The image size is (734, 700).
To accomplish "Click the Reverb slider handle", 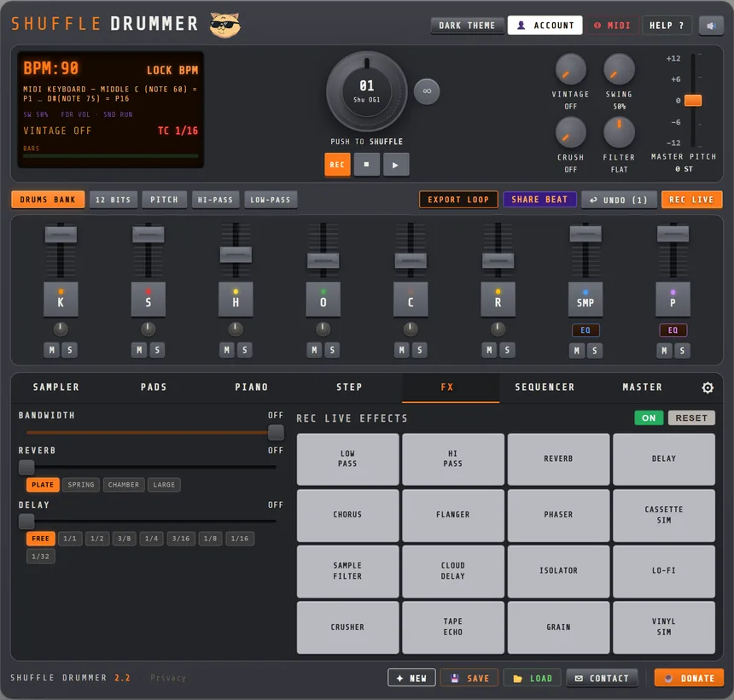I will (26, 467).
